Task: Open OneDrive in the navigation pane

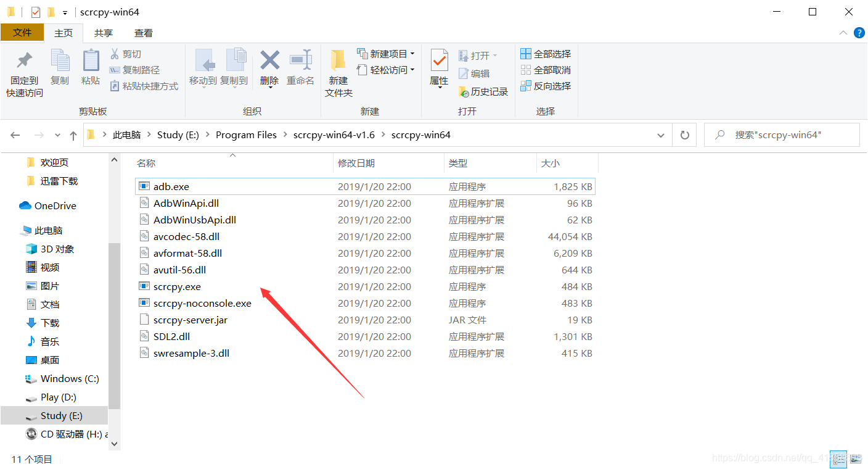Action: (x=54, y=205)
